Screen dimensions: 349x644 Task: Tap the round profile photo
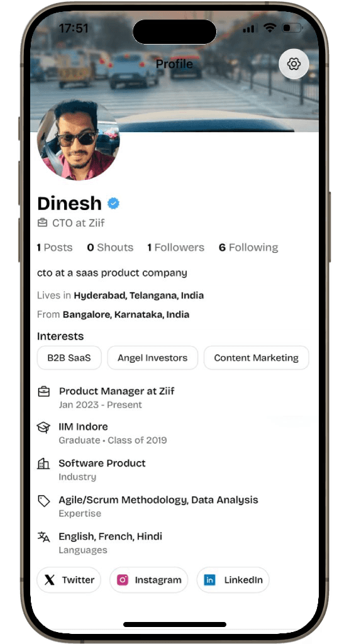point(79,139)
